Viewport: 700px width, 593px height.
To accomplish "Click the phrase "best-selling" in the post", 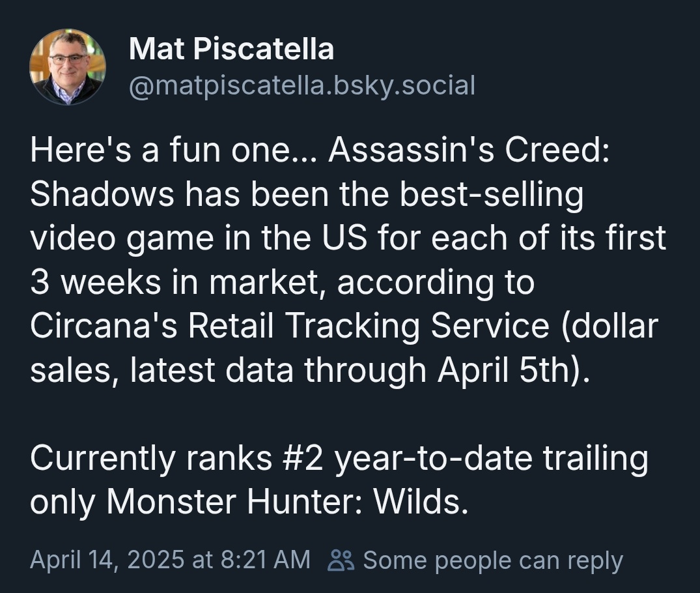I will click(491, 195).
